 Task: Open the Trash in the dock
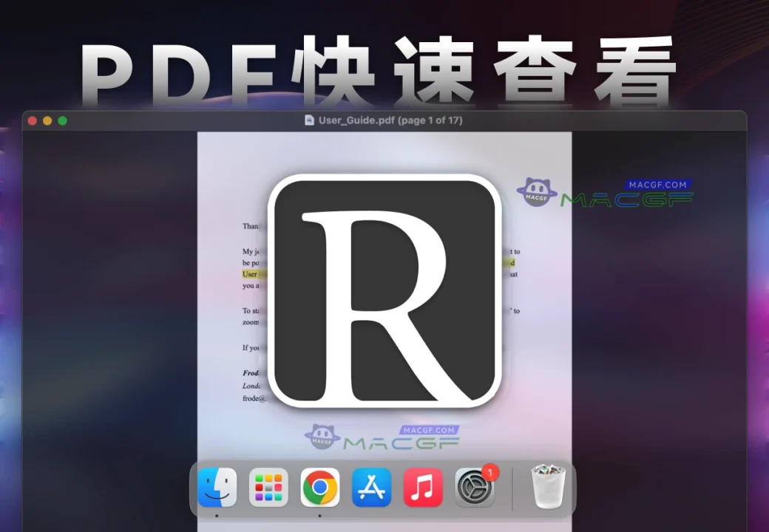pyautogui.click(x=549, y=488)
